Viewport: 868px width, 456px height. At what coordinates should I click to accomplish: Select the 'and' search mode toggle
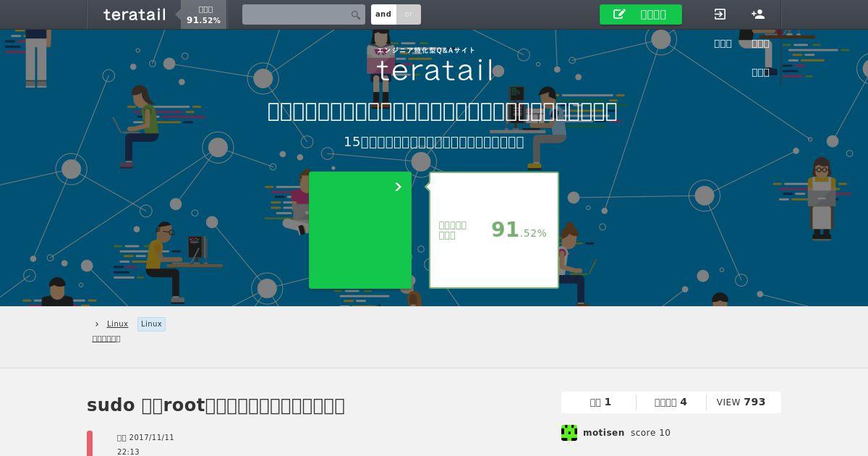(383, 14)
